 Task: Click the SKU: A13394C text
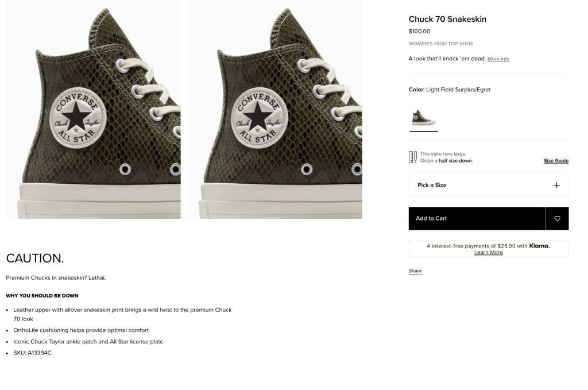pos(33,353)
